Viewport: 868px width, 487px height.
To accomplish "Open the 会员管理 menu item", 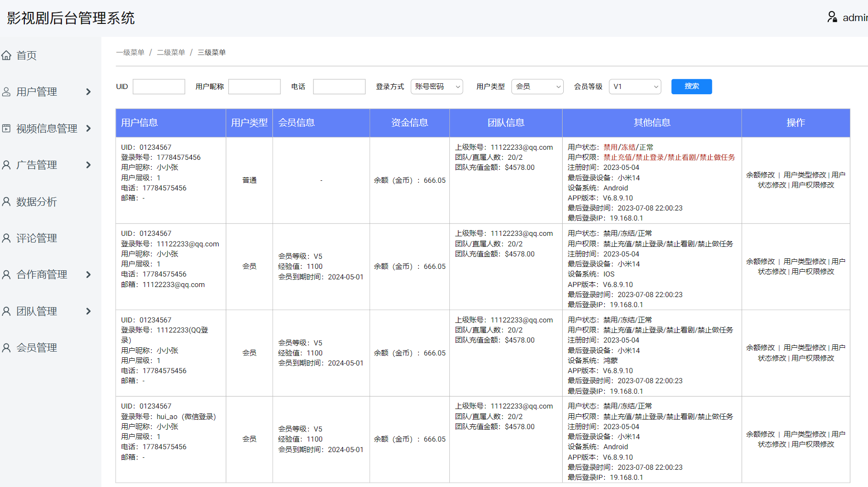I will 36,348.
